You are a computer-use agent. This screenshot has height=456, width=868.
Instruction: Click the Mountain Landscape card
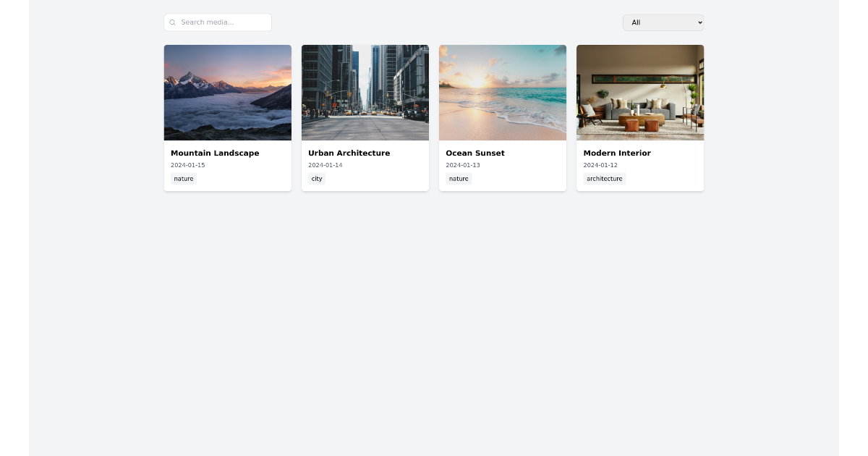[227, 117]
